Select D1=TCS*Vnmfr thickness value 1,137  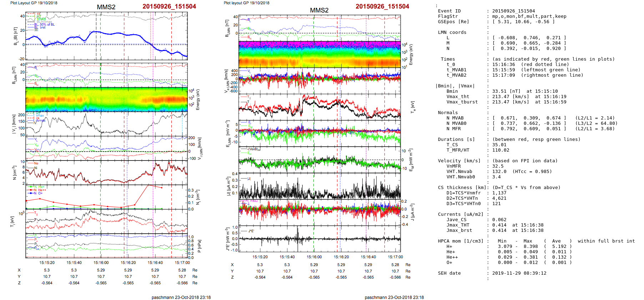coord(499,193)
